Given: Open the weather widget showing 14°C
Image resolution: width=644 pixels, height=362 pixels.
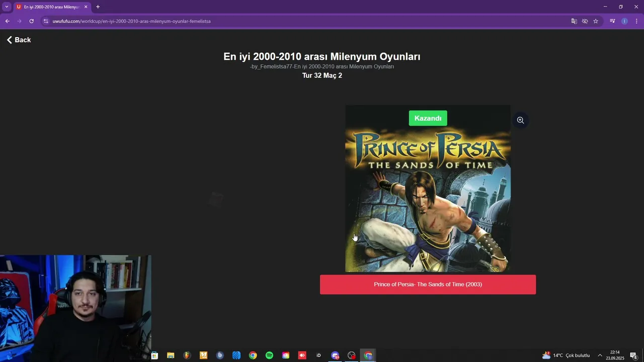Looking at the screenshot, I should coord(566,355).
